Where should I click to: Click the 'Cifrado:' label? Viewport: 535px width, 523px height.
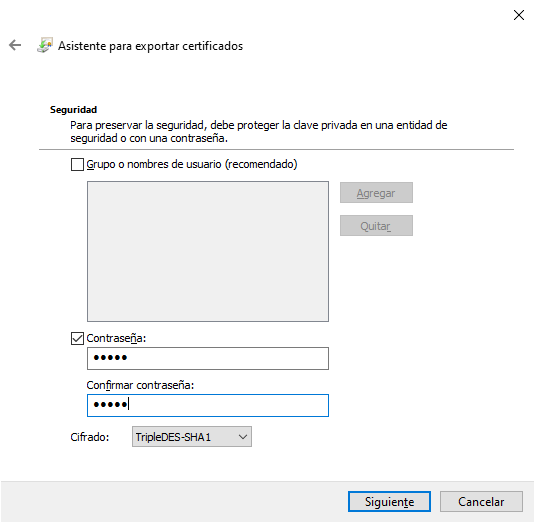tap(90, 437)
